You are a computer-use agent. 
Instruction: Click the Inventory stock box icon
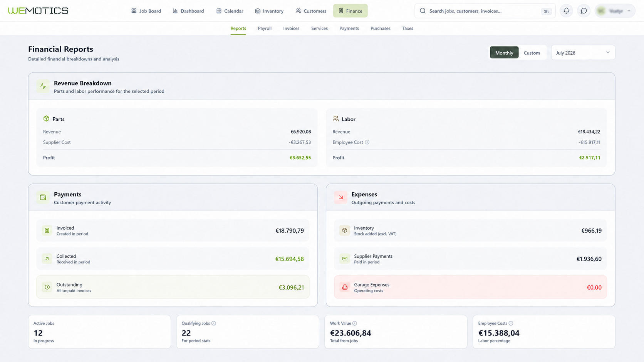(345, 230)
